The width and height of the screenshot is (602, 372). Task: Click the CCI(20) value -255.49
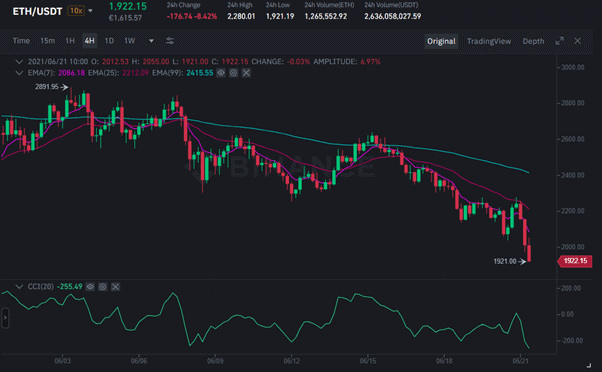[x=69, y=287]
